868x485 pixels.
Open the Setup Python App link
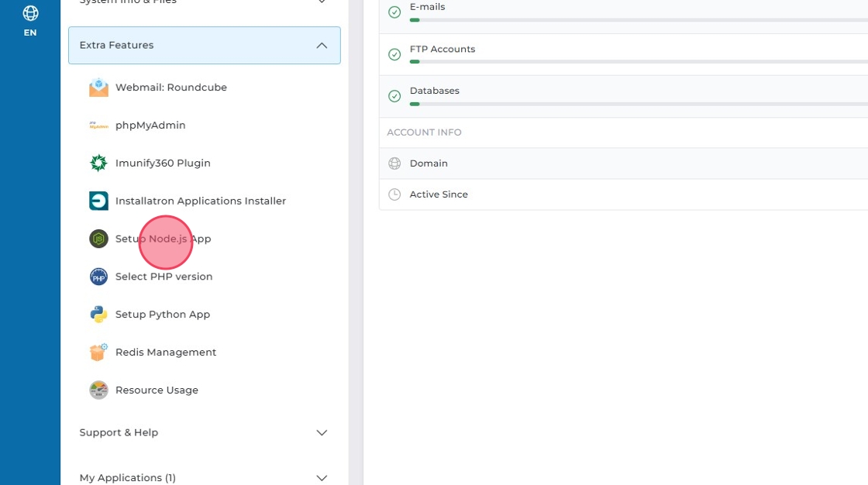[163, 315]
